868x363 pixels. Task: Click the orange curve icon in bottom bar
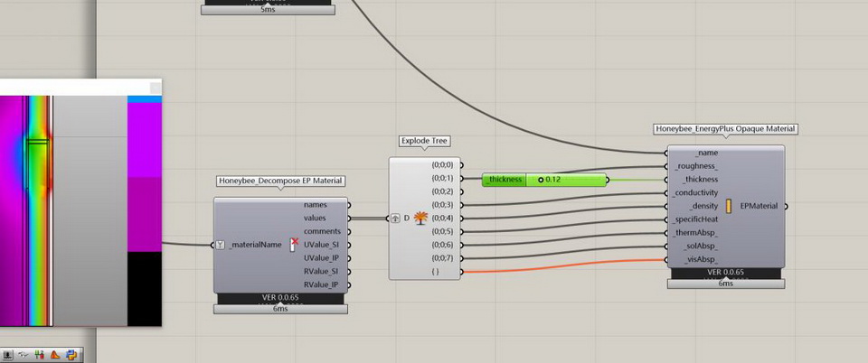pos(55,355)
